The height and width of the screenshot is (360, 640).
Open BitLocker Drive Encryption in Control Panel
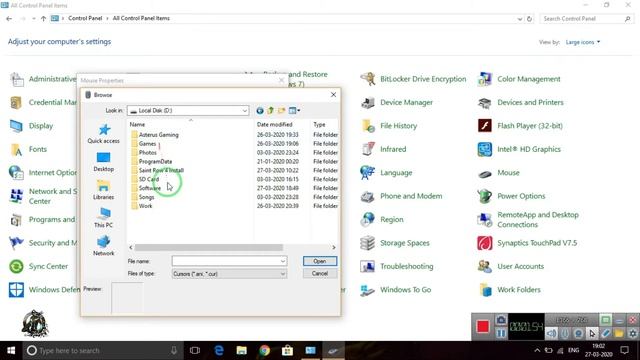coord(413,79)
